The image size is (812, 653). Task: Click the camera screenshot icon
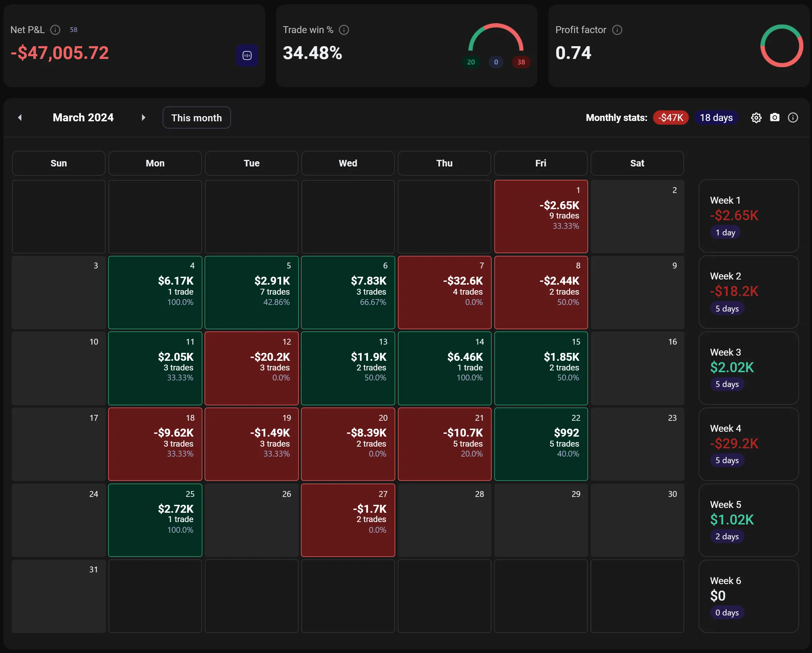(774, 118)
